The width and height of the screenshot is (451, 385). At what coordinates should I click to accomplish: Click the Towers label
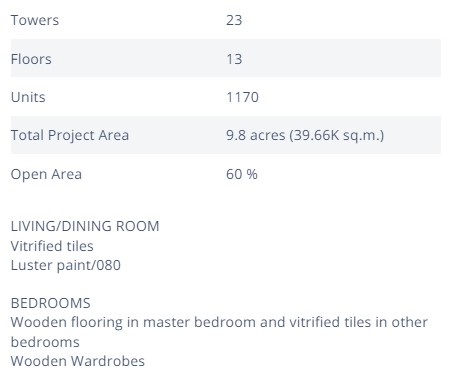coord(35,20)
